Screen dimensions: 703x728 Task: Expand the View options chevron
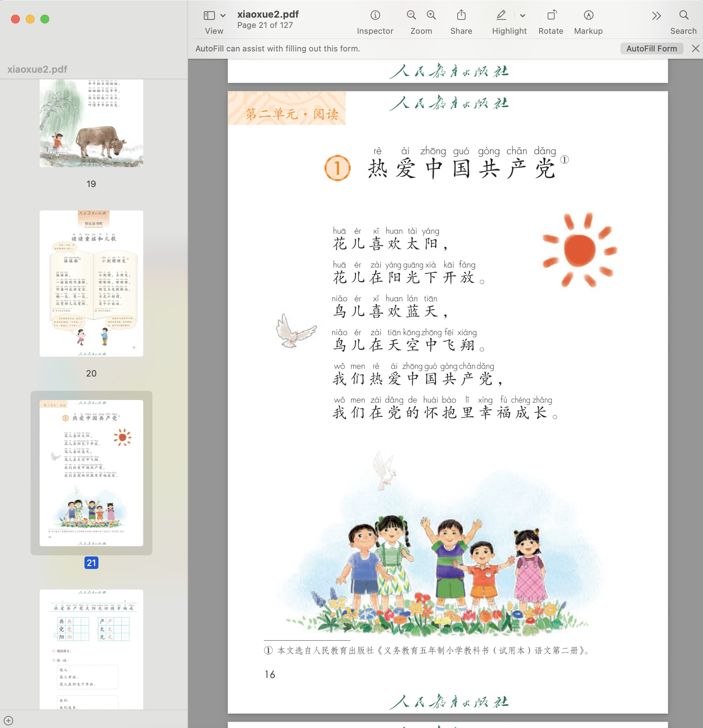point(223,15)
